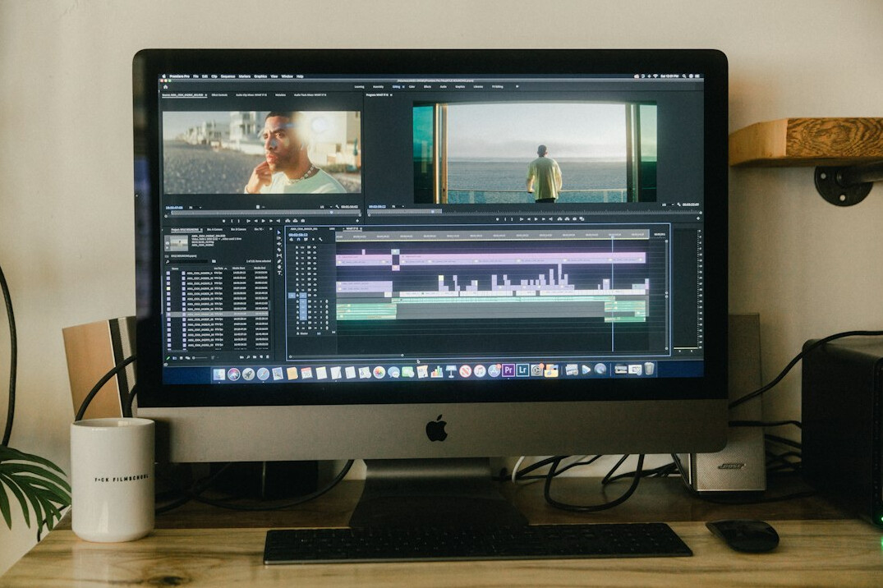
Task: Select the Pen tool
Action: coord(279,261)
